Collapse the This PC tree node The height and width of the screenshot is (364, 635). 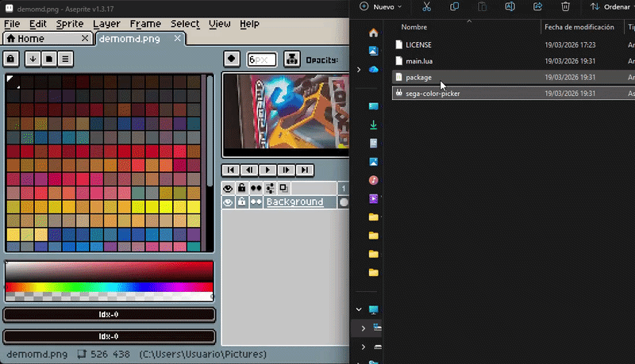tap(359, 309)
